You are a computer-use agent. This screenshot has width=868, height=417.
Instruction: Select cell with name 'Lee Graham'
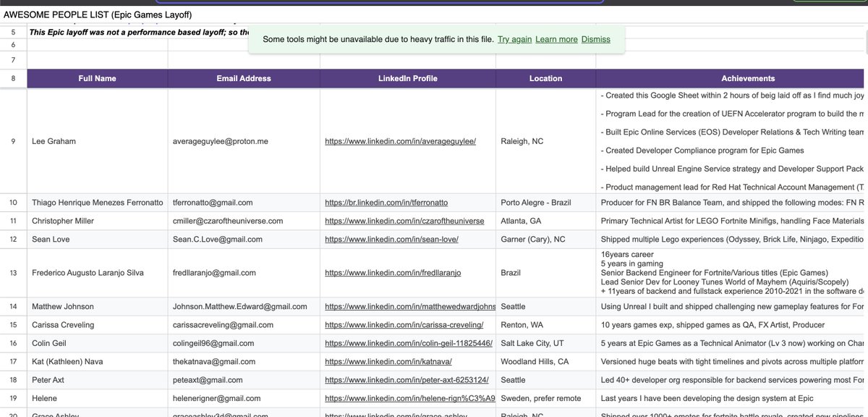coord(97,141)
